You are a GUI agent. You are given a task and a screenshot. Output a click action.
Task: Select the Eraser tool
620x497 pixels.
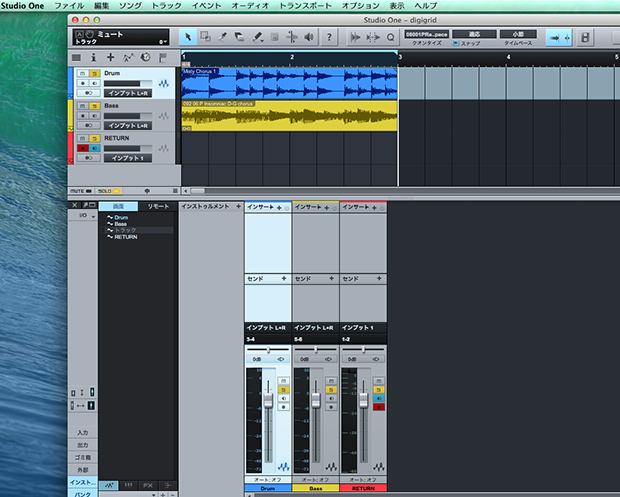(240, 37)
